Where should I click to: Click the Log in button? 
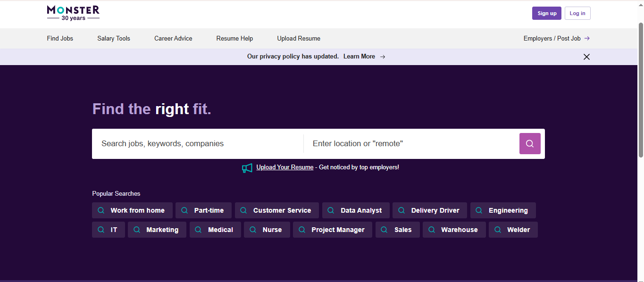[577, 13]
